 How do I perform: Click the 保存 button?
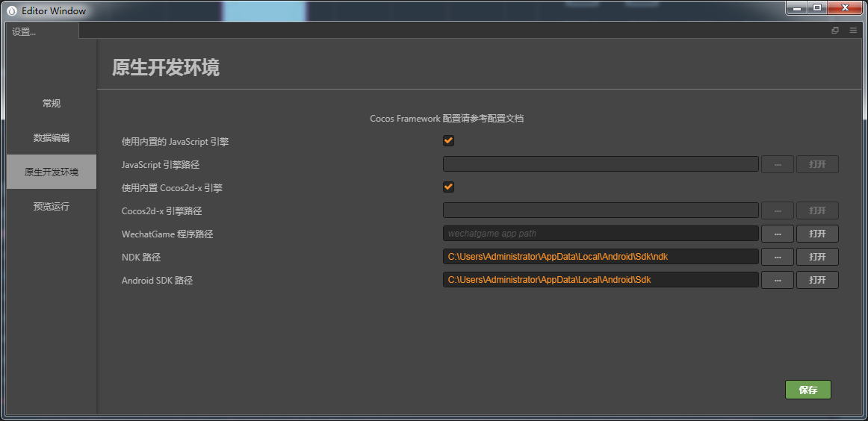pos(808,390)
